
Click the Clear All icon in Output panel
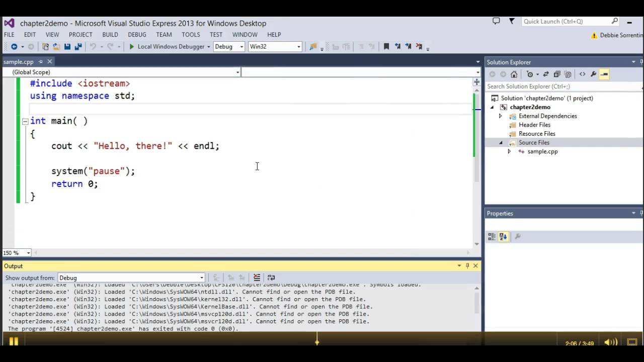[257, 278]
